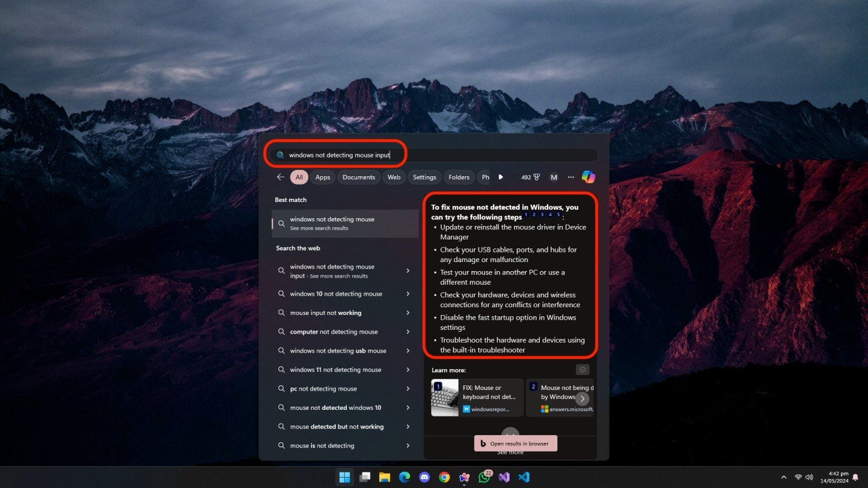This screenshot has height=488, width=868.
Task: Open Discord from the taskbar
Action: tap(424, 477)
